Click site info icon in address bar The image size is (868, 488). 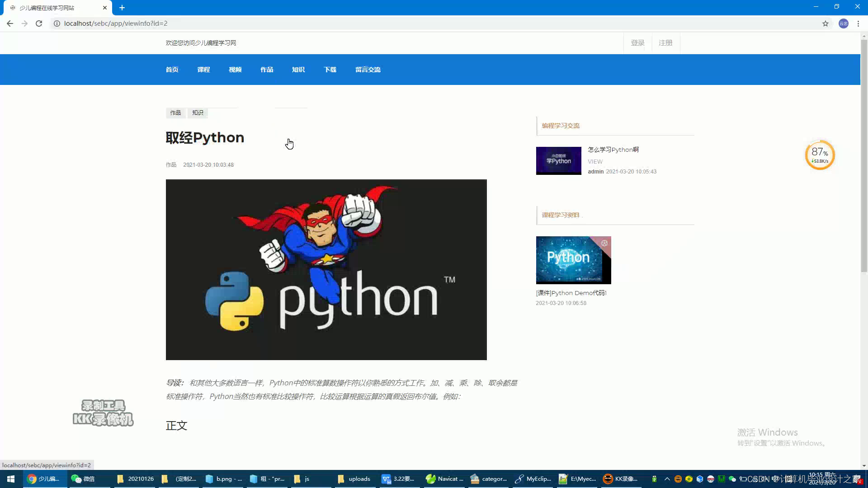tap(57, 23)
